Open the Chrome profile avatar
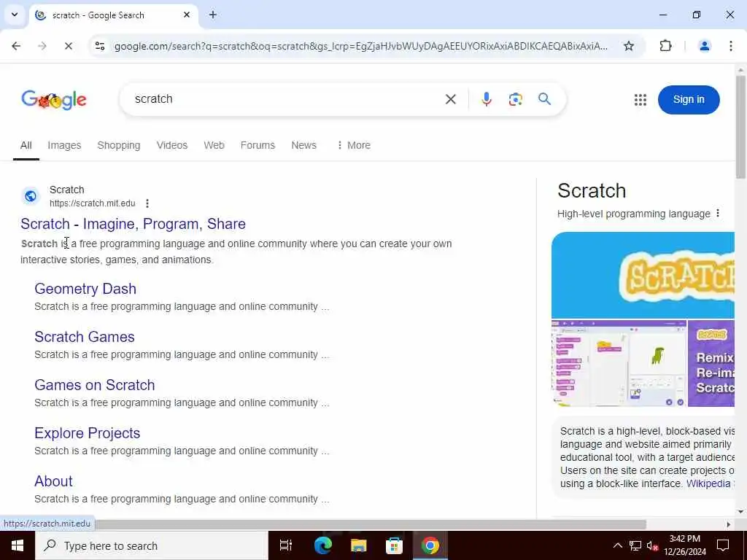 click(704, 46)
